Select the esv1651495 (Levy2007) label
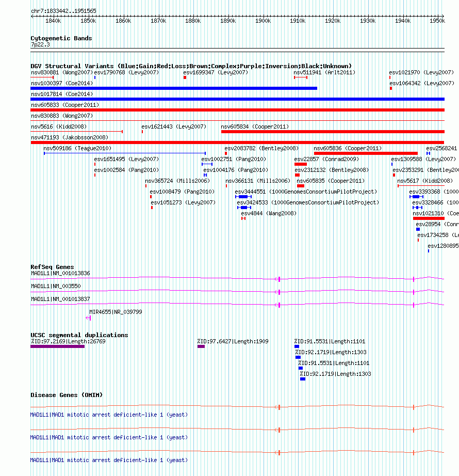Image resolution: width=459 pixels, height=476 pixels. (x=126, y=159)
